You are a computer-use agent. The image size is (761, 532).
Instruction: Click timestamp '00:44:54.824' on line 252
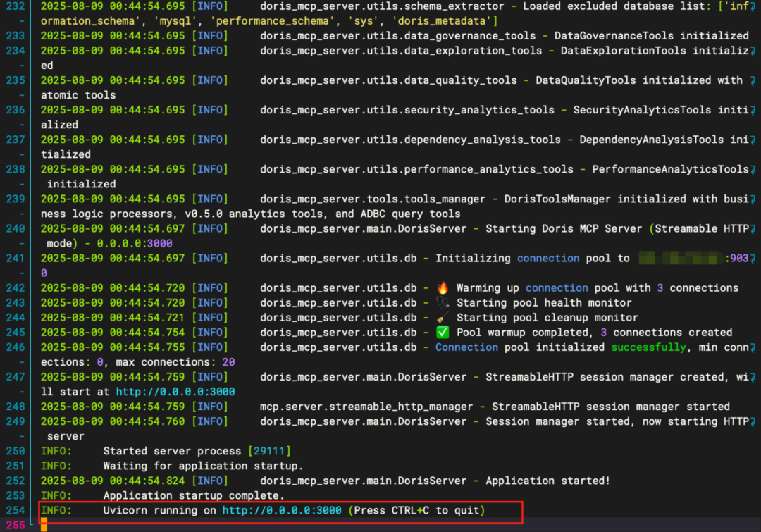tap(147, 481)
